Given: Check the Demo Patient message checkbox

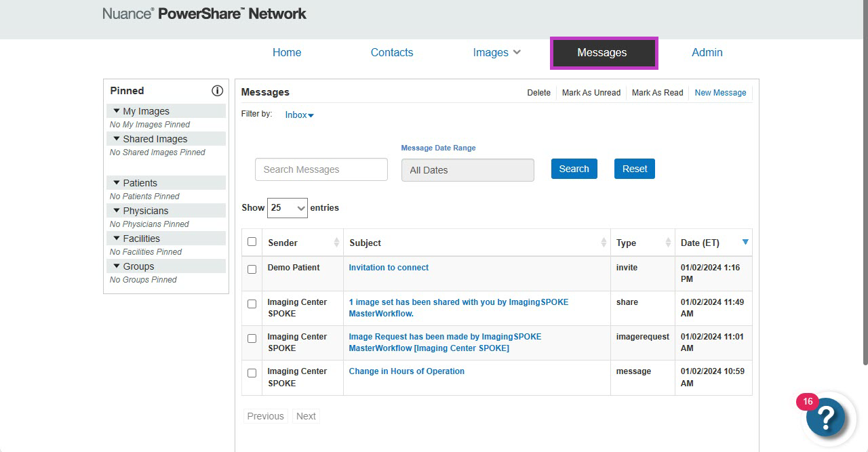Looking at the screenshot, I should 252,269.
